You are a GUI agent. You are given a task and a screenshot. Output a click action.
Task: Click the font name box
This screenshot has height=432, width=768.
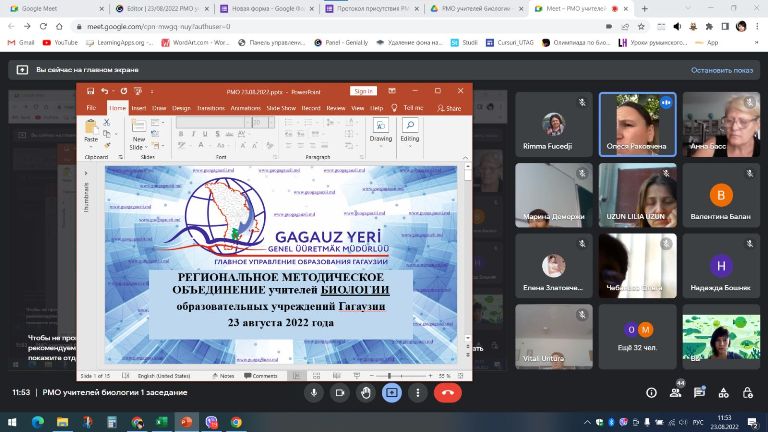(212, 122)
